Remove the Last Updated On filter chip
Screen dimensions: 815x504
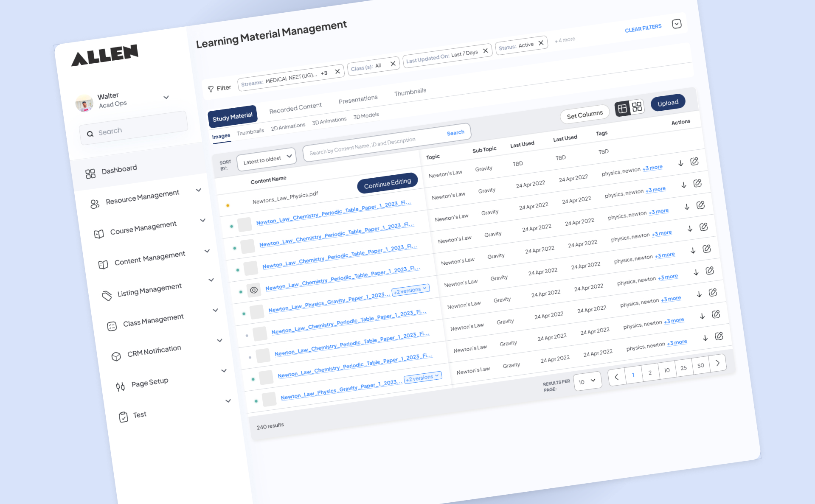485,51
